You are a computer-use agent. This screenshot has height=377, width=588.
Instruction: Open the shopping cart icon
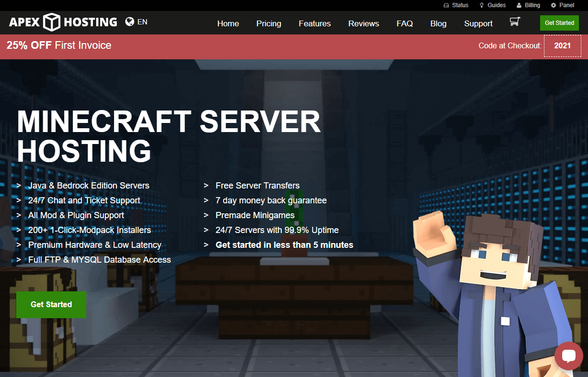pos(515,22)
